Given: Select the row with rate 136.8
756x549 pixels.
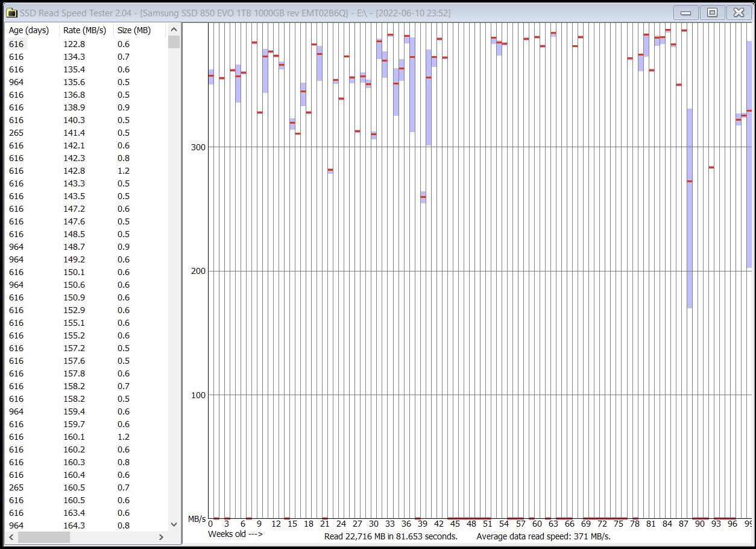Looking at the screenshot, I should pyautogui.click(x=86, y=95).
